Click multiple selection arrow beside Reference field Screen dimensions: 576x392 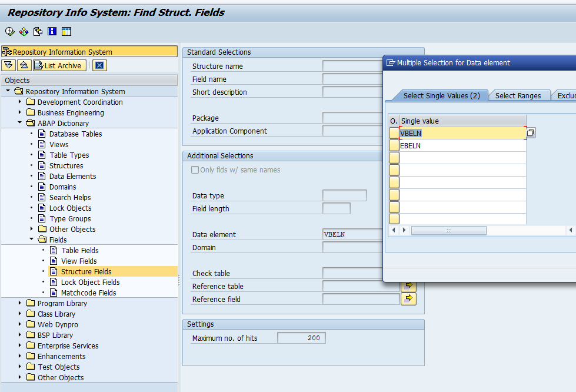(x=408, y=298)
